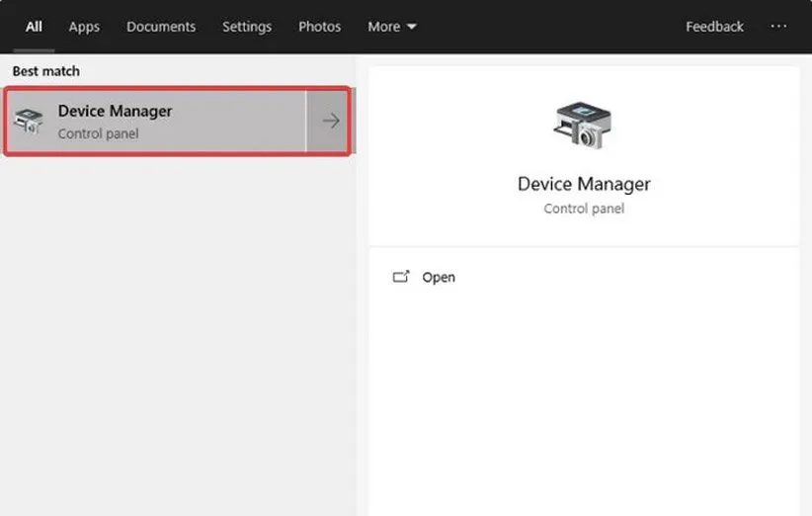Filter results by Settings tab

[247, 27]
